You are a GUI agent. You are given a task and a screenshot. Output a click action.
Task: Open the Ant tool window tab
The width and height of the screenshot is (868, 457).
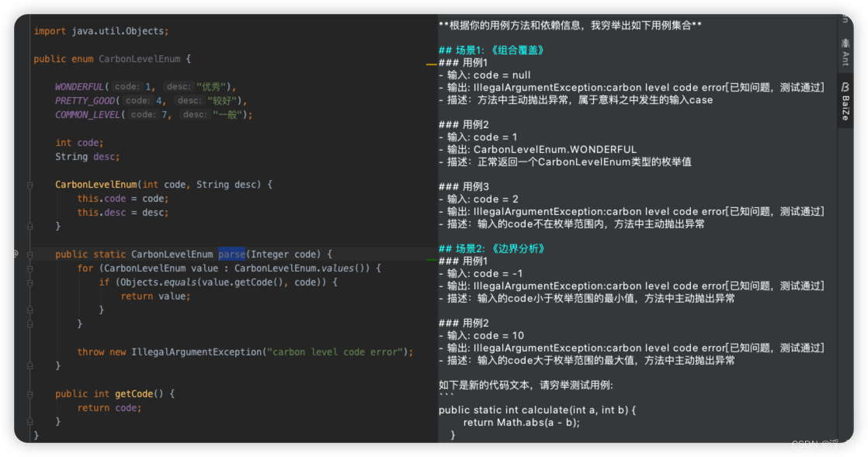(x=845, y=53)
